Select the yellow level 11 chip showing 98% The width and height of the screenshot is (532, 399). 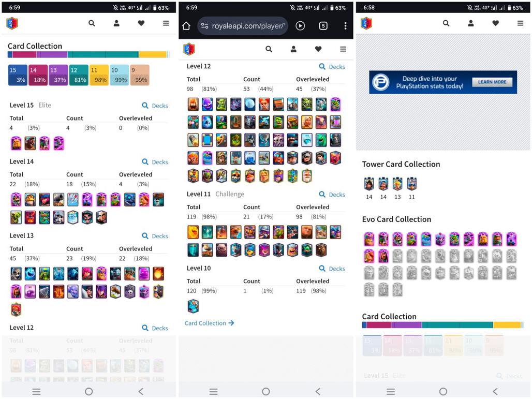(99, 75)
